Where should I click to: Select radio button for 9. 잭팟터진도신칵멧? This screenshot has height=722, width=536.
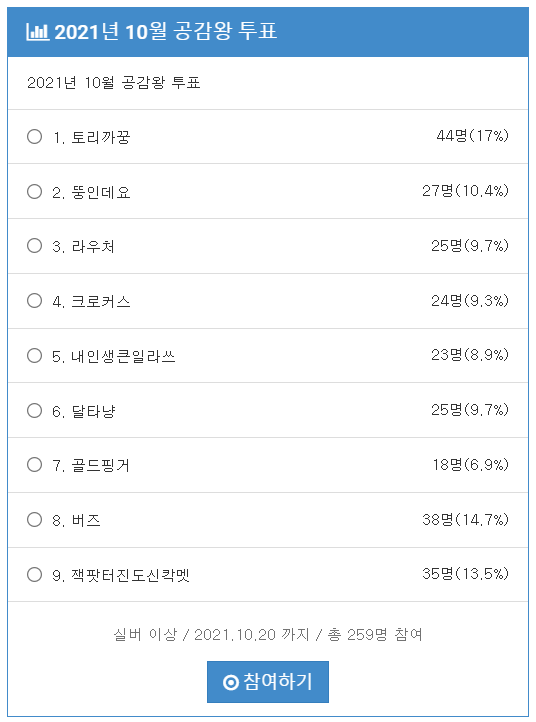35,574
